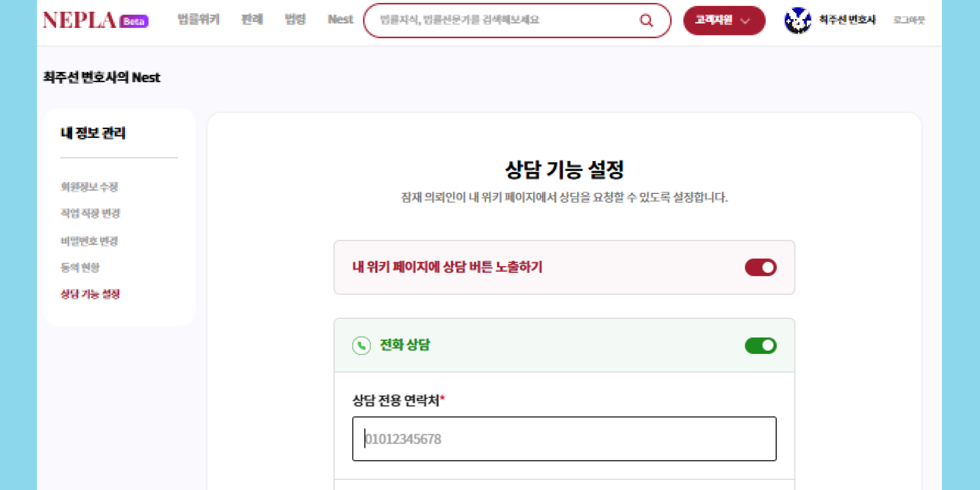The width and height of the screenshot is (980, 490).
Task: Click the green phone icon beside 전화 상담
Action: pos(361,346)
